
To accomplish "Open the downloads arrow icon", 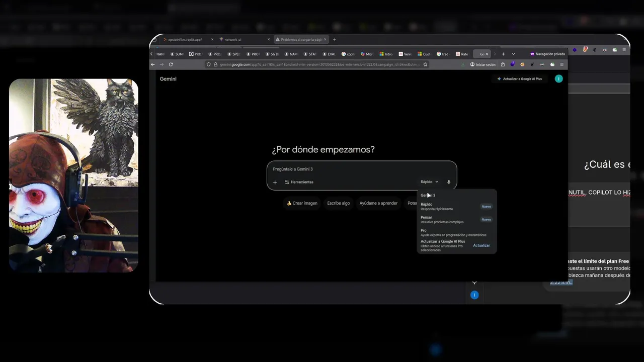I will pyautogui.click(x=463, y=64).
